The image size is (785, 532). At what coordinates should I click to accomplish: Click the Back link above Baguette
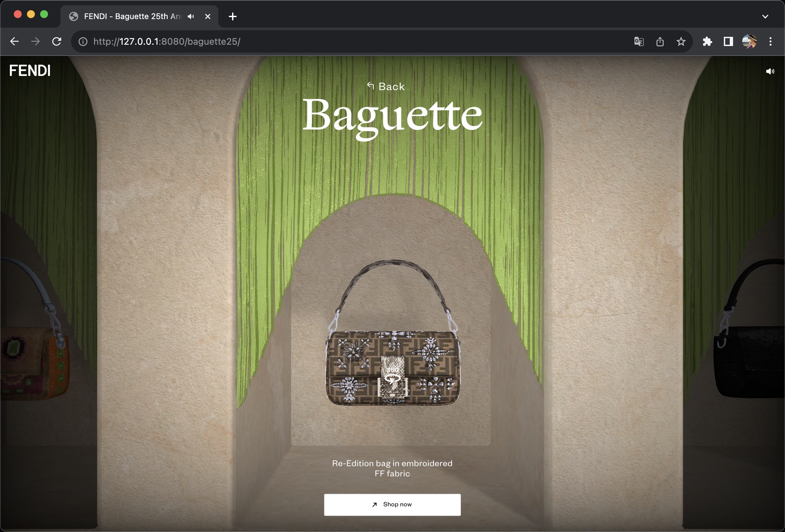pyautogui.click(x=386, y=86)
